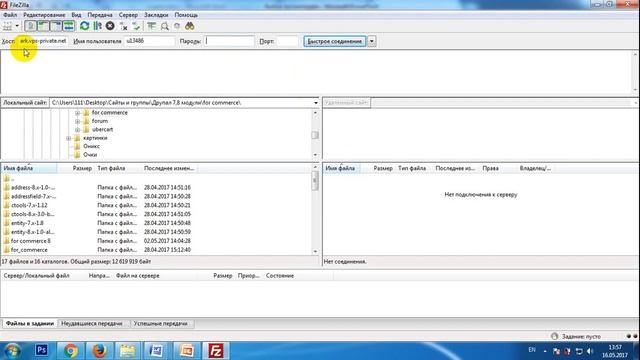The width and height of the screenshot is (640, 360).
Task: Open the Site Manager dropdown arrow
Action: (17, 26)
